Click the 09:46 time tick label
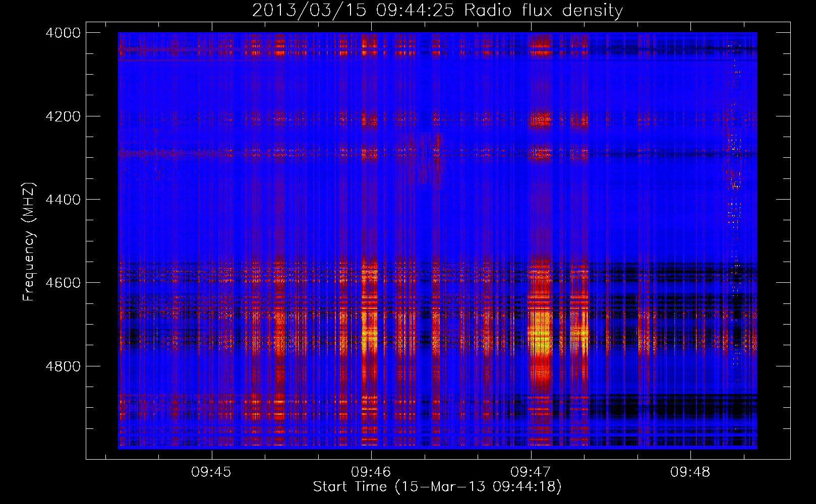 pos(371,472)
